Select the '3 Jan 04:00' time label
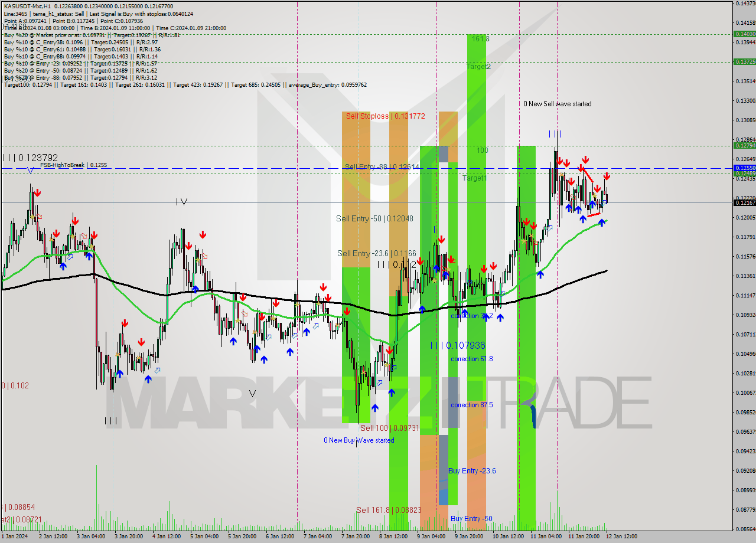This screenshot has width=756, height=543. 90,537
